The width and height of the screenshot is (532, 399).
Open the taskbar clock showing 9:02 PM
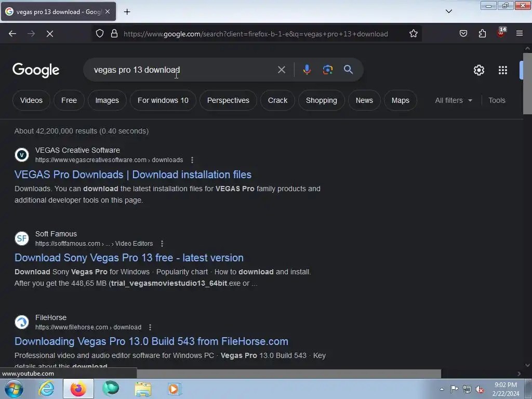point(506,389)
